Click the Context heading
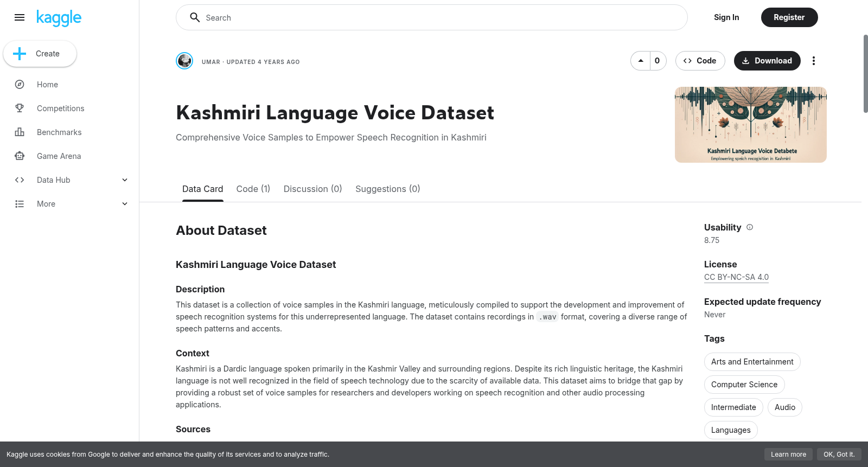The image size is (868, 467). [x=193, y=353]
